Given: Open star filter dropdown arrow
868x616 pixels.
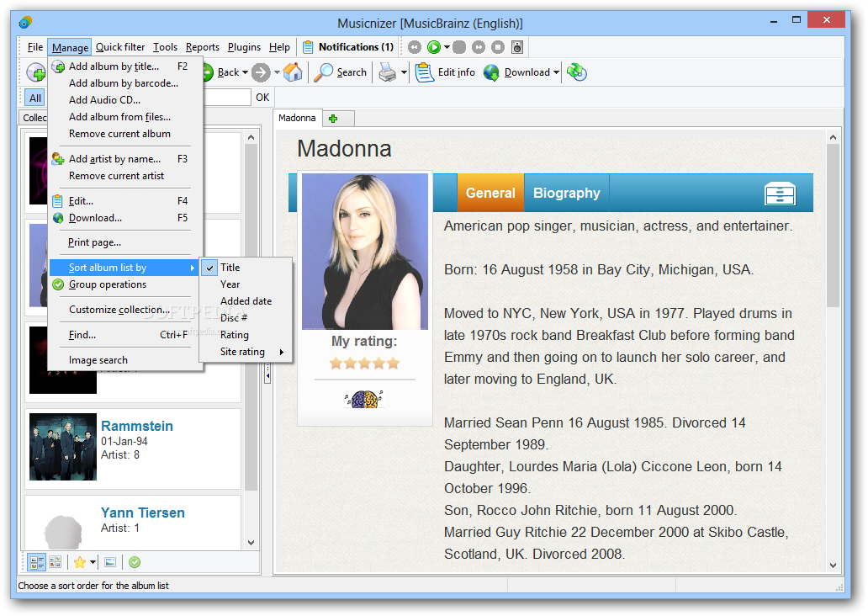Looking at the screenshot, I should (93, 562).
